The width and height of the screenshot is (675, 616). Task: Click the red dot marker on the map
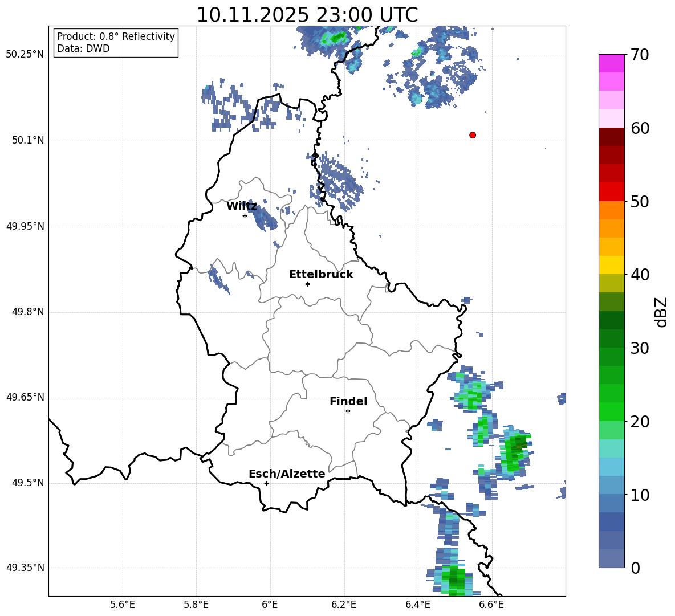tap(473, 135)
